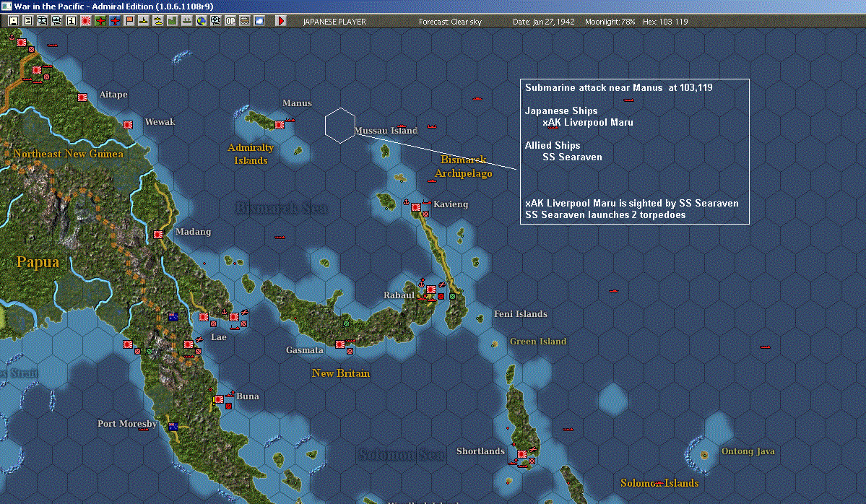Select the Japanese base marker at Wewak
The width and height of the screenshot is (866, 504).
(x=128, y=125)
